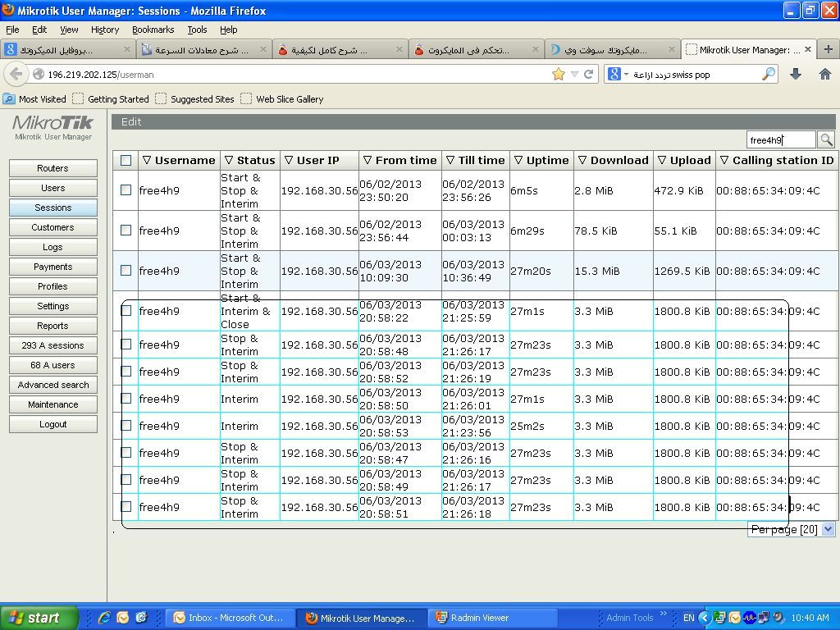This screenshot has height=630, width=840.
Task: Bookmark this page with the star icon
Action: coord(558,74)
